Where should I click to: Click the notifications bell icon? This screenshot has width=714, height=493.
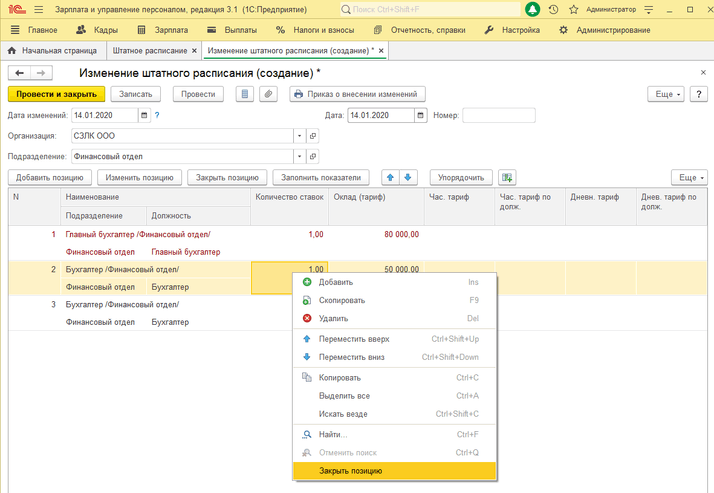[533, 9]
